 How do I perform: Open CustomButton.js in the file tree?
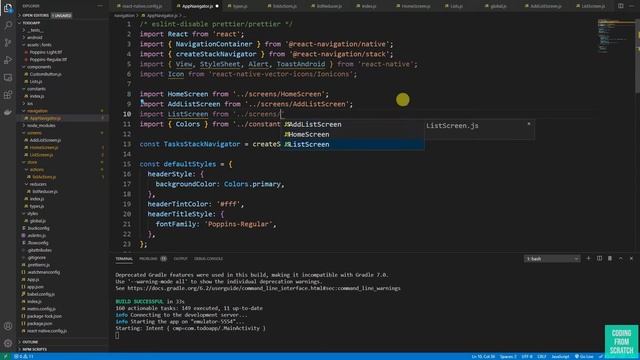coord(45,74)
